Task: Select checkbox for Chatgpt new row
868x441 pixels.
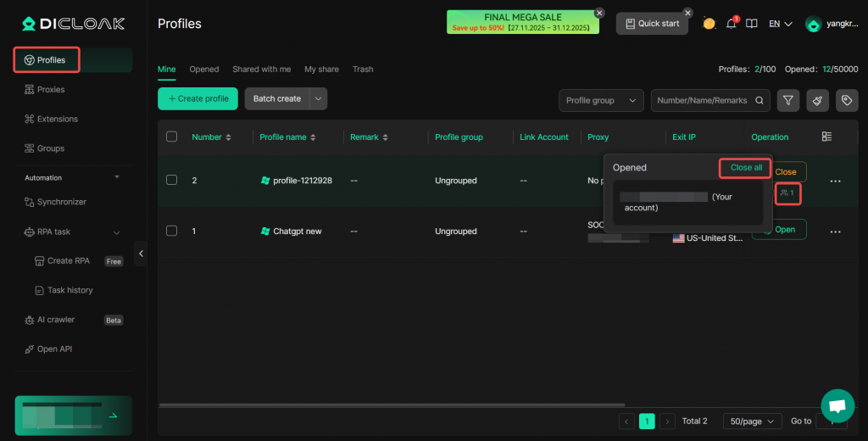Action: 172,231
